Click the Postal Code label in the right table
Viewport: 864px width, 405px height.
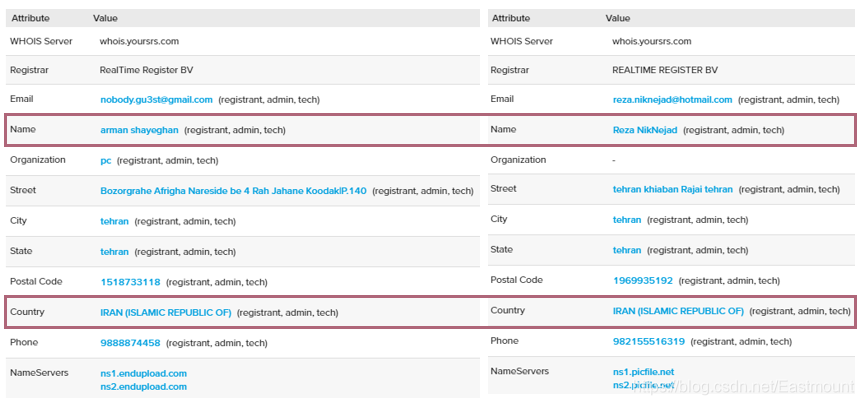click(516, 280)
